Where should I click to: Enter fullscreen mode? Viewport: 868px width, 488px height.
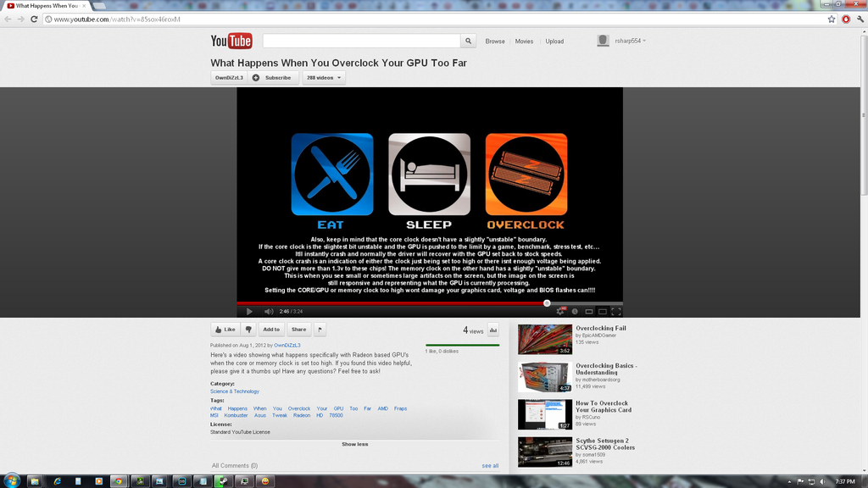coord(615,312)
